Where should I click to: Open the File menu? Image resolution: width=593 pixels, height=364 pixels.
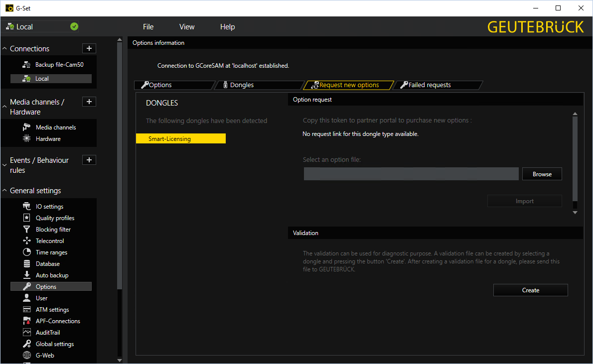coord(148,27)
